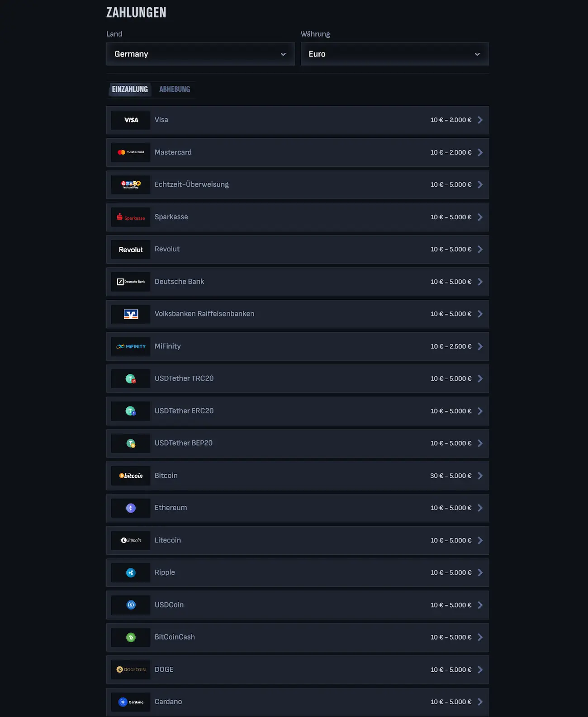Click the BitCoinCash green coin icon

(131, 637)
